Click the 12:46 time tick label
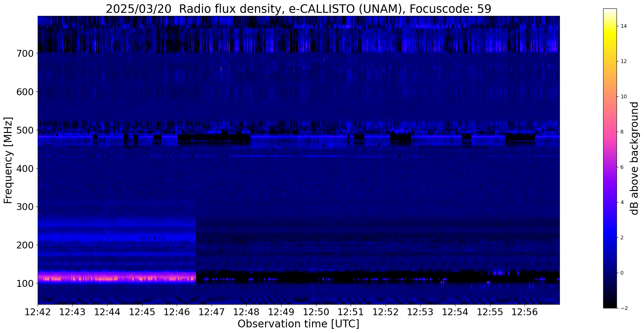The height and width of the screenshot is (333, 644). [x=177, y=312]
